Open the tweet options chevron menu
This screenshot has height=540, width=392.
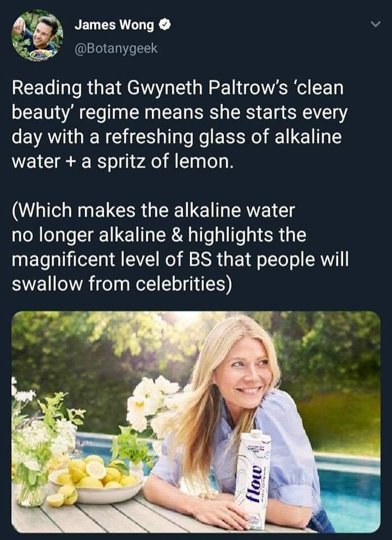pos(373,24)
